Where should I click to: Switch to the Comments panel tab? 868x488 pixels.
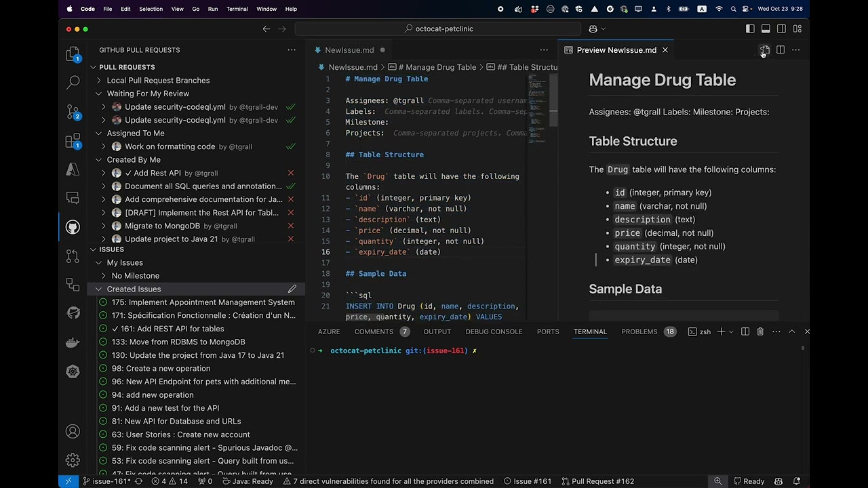pos(374,331)
